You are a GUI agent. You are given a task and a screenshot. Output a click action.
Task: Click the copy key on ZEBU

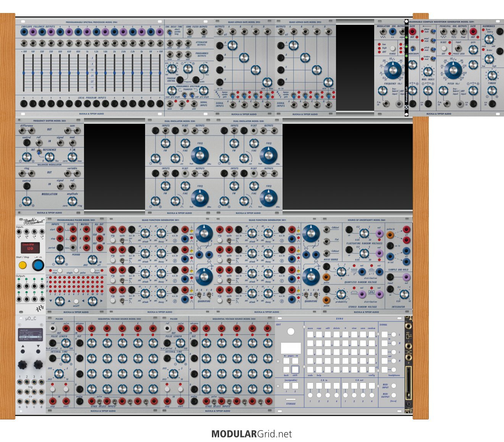click(x=319, y=334)
